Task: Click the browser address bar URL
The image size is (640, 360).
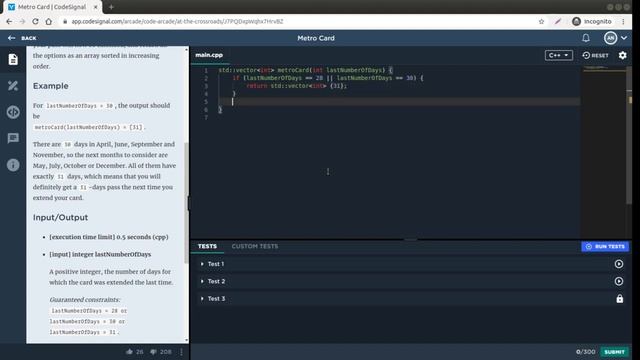Action: tap(177, 22)
